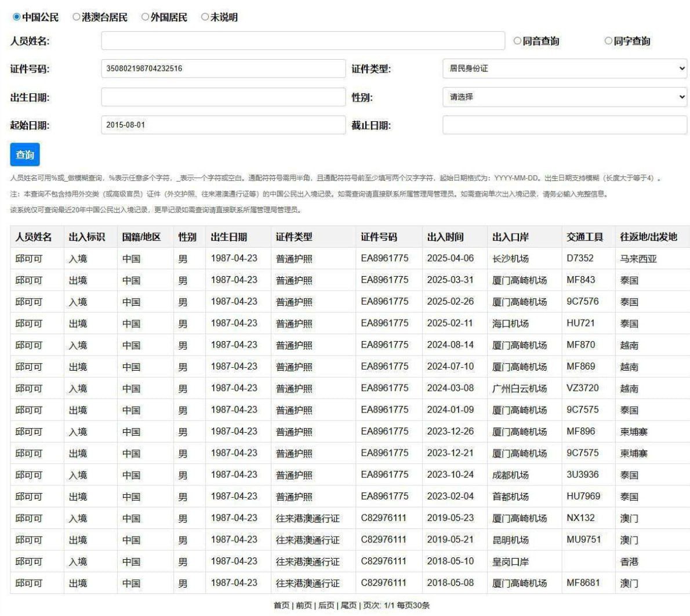Focus the 证件号码 input field
The image size is (690, 616).
pos(223,68)
